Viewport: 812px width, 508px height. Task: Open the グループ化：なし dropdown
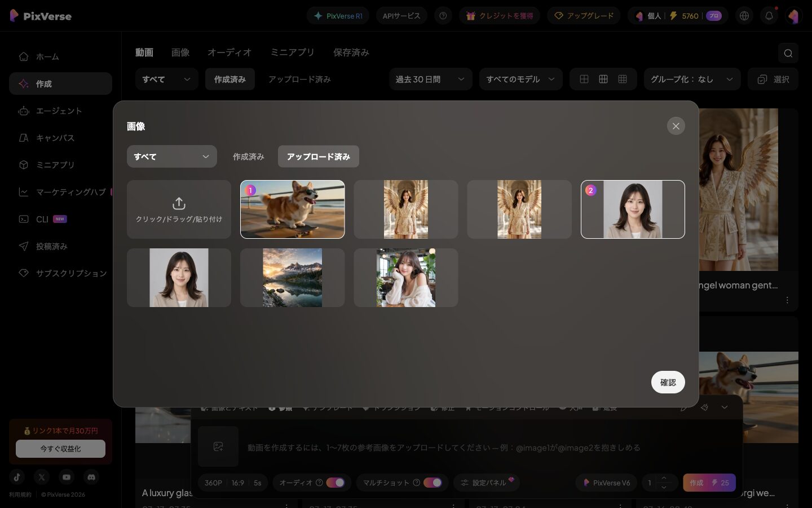point(692,79)
